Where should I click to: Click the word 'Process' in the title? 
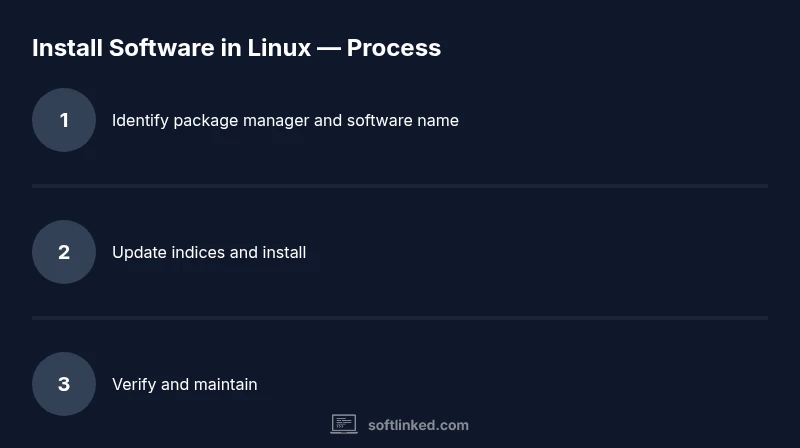tap(394, 47)
